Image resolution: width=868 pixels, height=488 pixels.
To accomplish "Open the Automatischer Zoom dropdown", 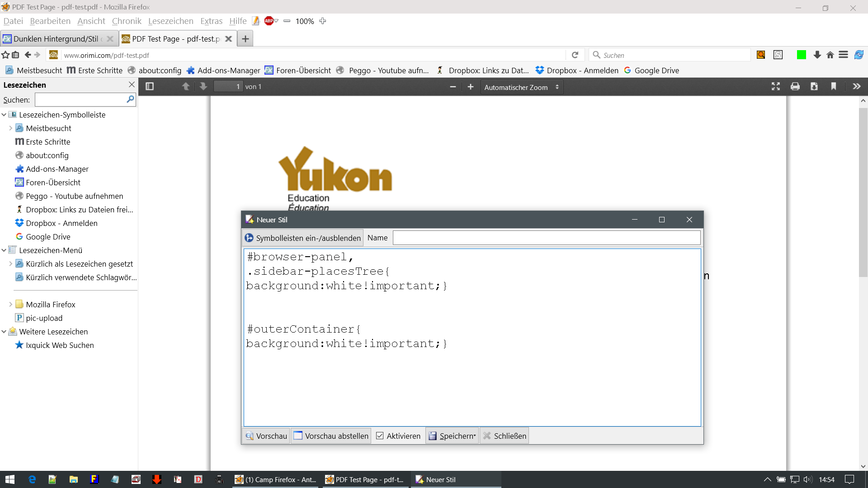I will pos(521,87).
